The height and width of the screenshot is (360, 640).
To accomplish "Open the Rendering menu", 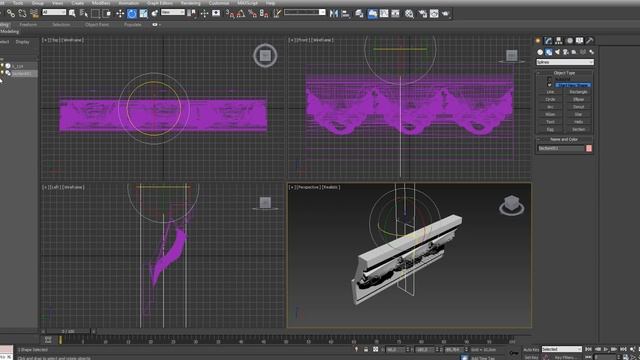I will [x=190, y=3].
